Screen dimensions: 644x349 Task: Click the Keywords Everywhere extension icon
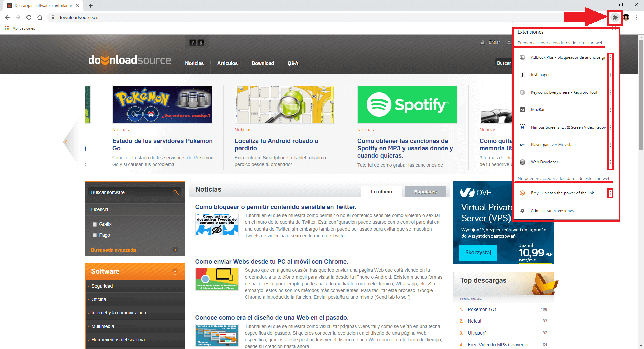coord(522,92)
